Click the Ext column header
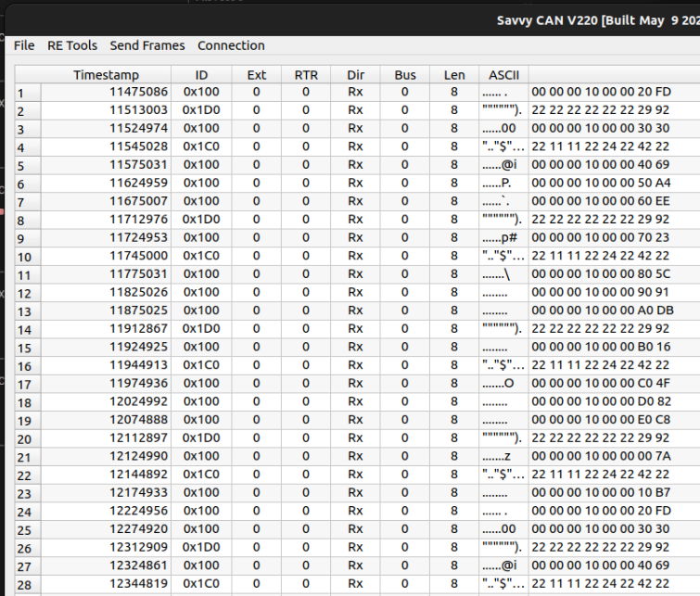The image size is (700, 596). click(x=256, y=74)
